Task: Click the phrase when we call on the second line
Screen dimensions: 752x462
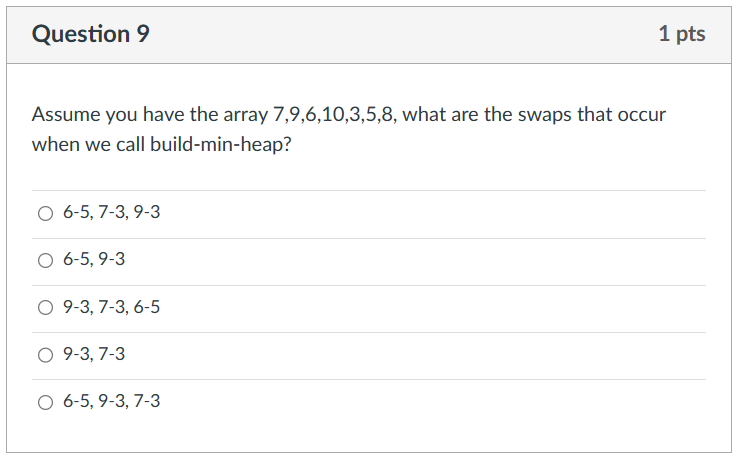Action: 88,144
